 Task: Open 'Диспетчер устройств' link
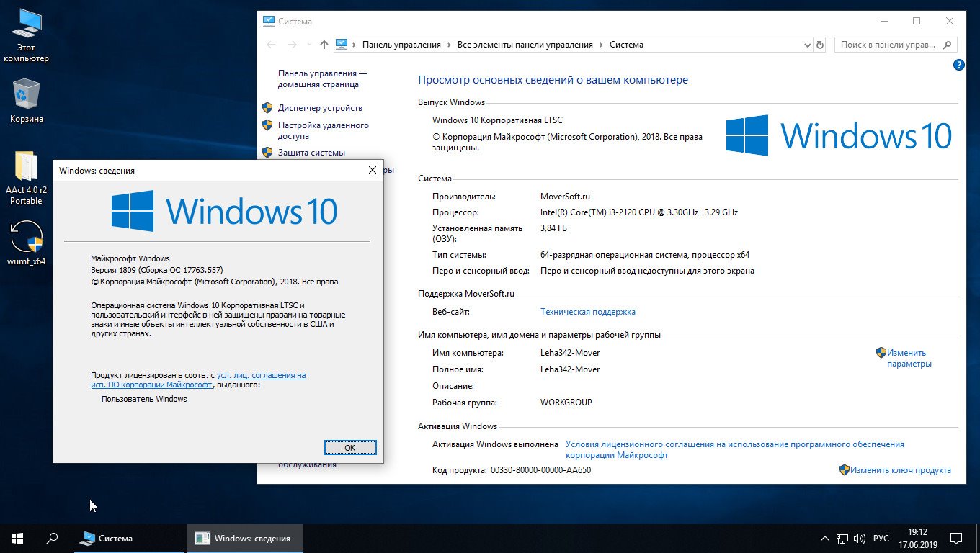(320, 108)
